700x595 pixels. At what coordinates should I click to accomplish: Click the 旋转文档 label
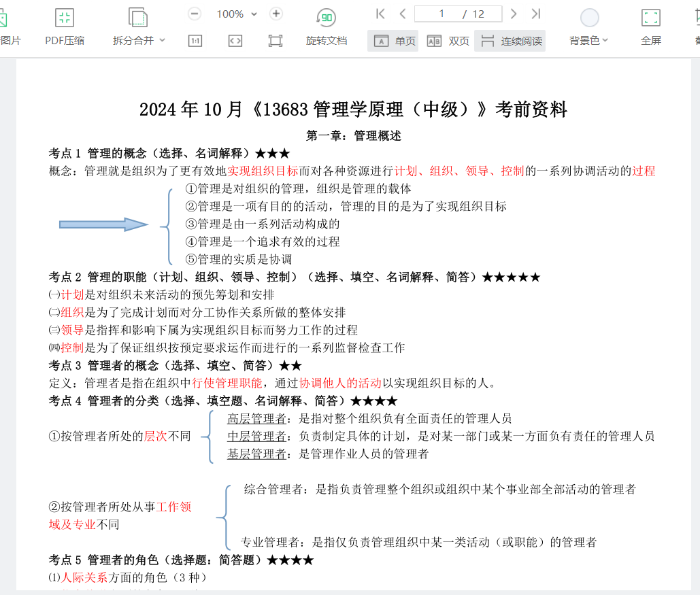327,41
